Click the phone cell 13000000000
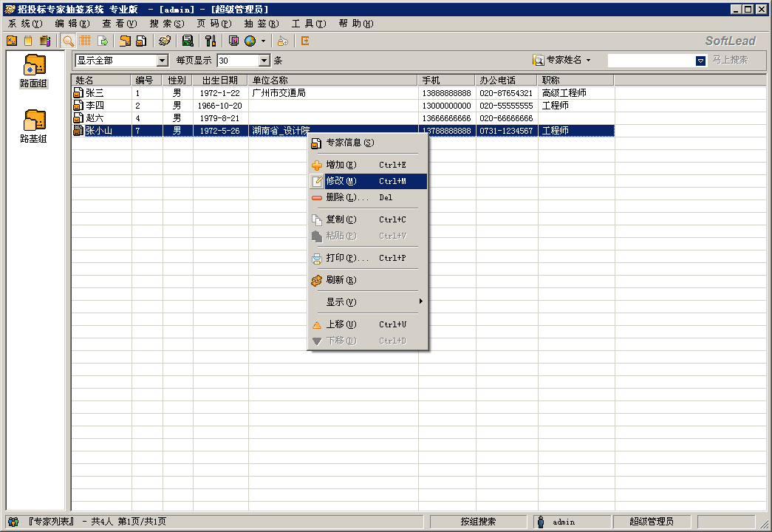This screenshot has width=772, height=532. pyautogui.click(x=446, y=106)
